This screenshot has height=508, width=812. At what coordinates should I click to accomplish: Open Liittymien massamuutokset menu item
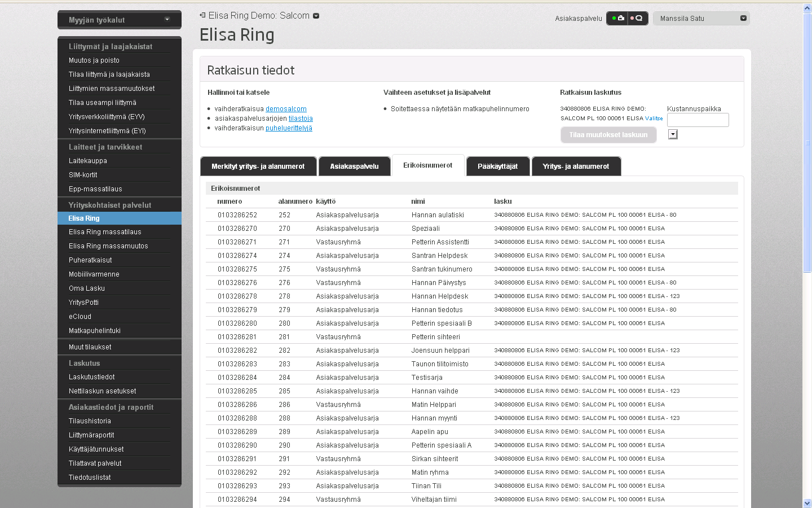point(112,89)
